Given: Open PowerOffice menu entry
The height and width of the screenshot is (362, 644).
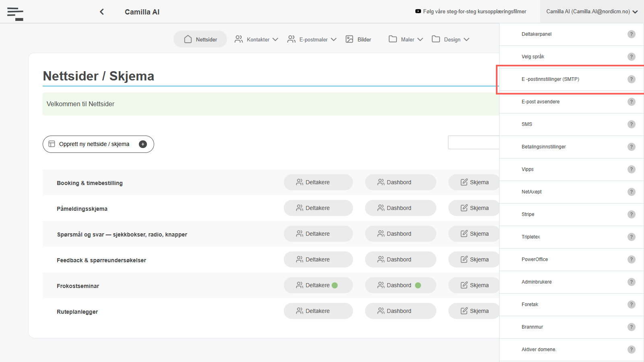Looking at the screenshot, I should 572,259.
